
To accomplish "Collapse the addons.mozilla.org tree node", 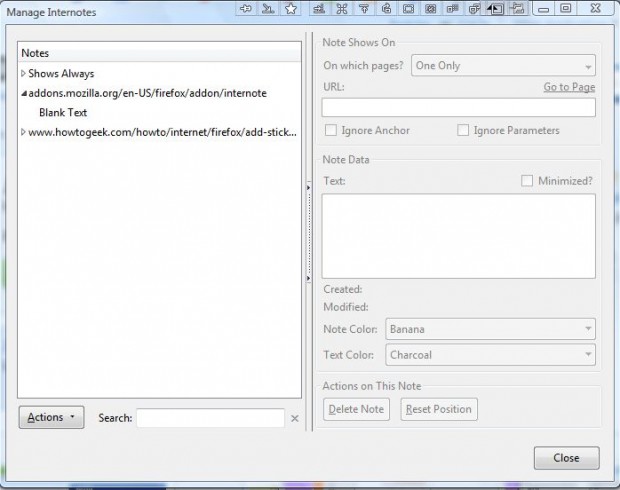I will coord(24,94).
